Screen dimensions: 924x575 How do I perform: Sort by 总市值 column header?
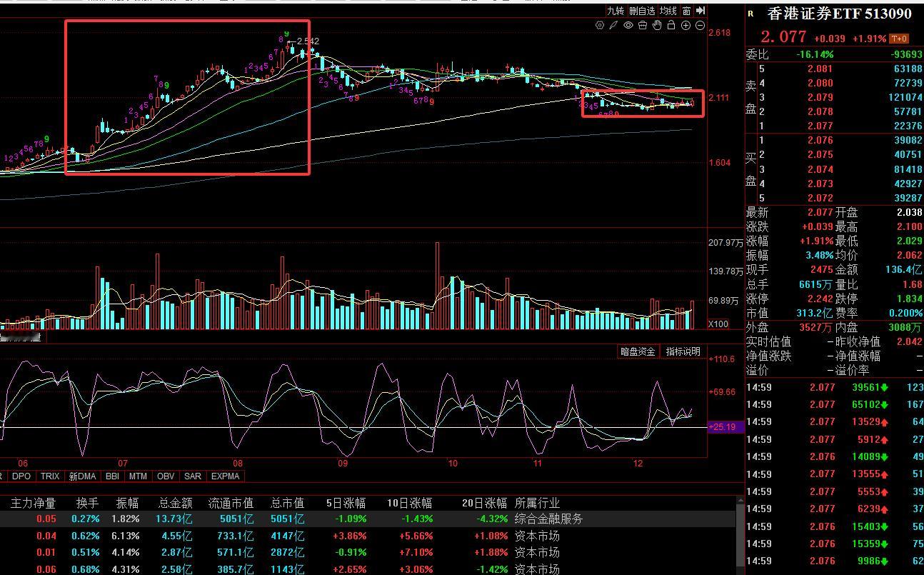[x=287, y=503]
